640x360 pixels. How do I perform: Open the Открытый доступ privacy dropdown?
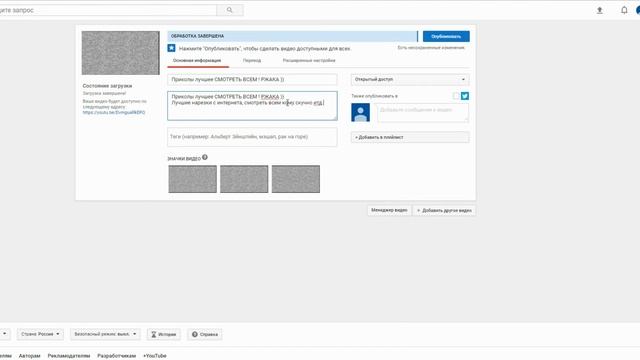point(410,79)
